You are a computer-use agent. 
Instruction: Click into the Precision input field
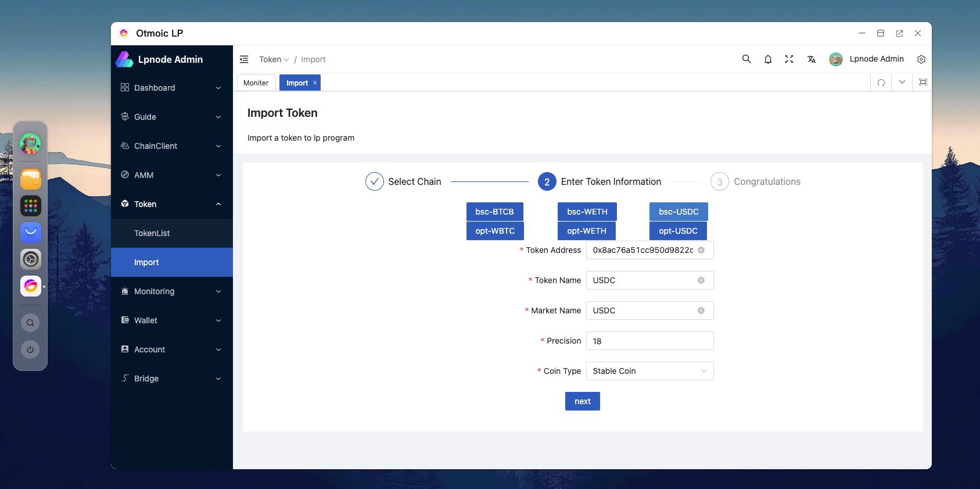(649, 341)
